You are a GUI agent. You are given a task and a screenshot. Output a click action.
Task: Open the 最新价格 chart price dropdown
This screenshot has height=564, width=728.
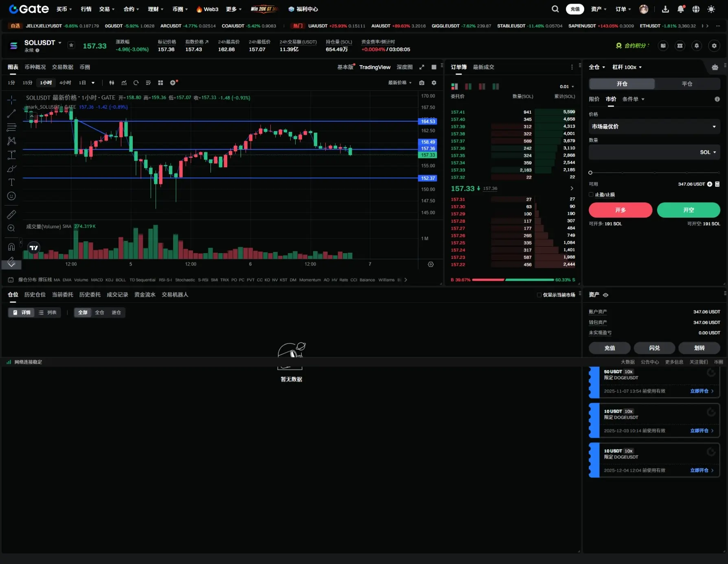(400, 83)
